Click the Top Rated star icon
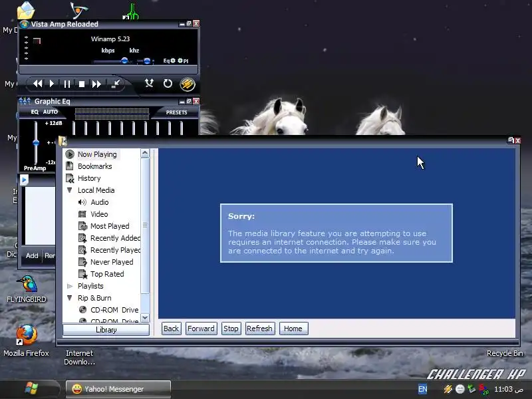 tap(82, 274)
